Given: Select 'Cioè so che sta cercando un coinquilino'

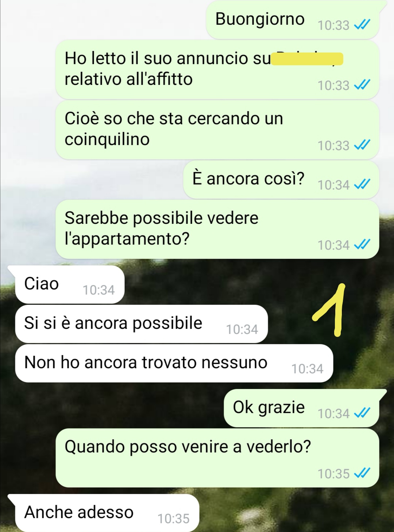Looking at the screenshot, I should coord(217,130).
